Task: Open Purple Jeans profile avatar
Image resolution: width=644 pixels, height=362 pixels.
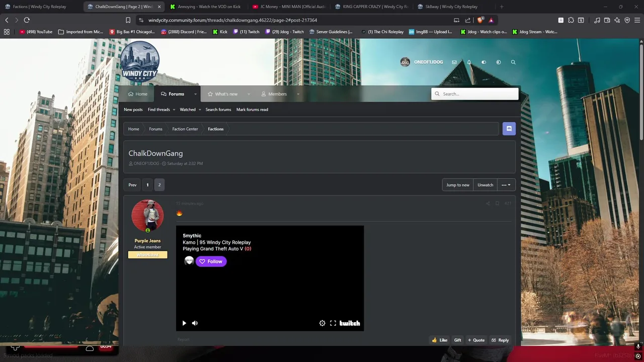Action: click(x=147, y=216)
